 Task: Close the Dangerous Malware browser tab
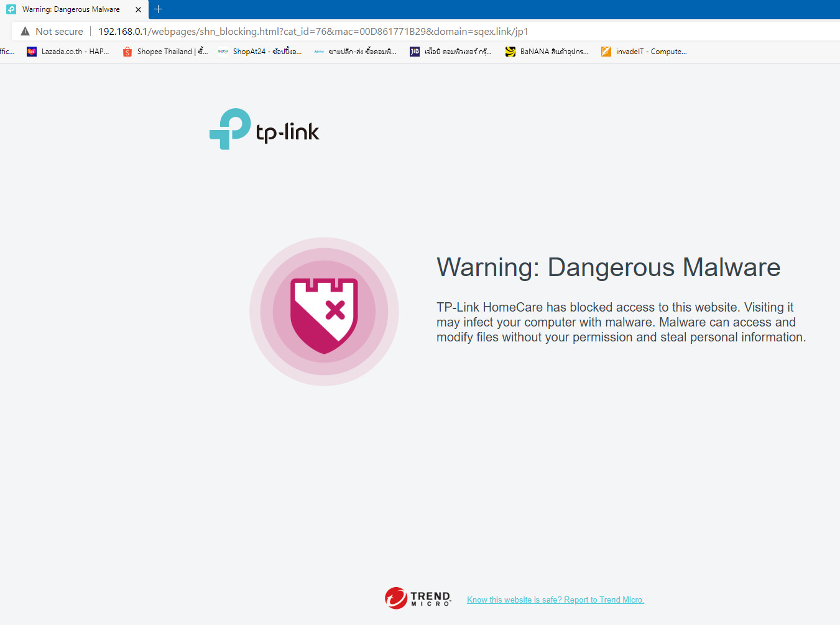(x=138, y=9)
